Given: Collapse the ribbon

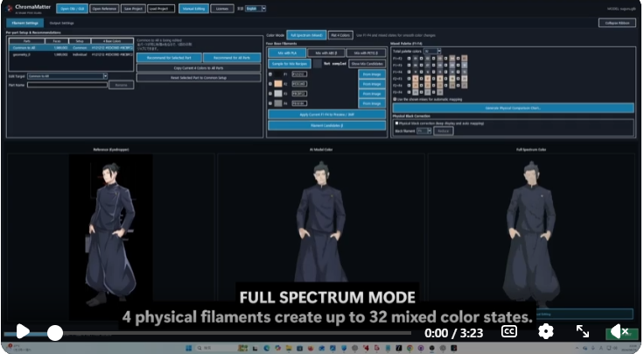Looking at the screenshot, I should coord(617,23).
